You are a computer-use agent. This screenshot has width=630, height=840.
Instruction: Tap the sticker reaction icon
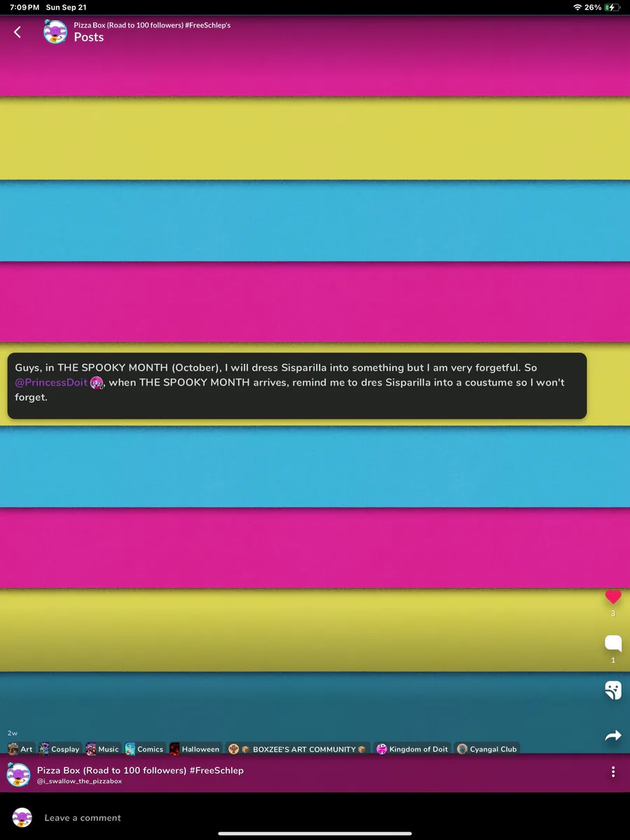[613, 689]
